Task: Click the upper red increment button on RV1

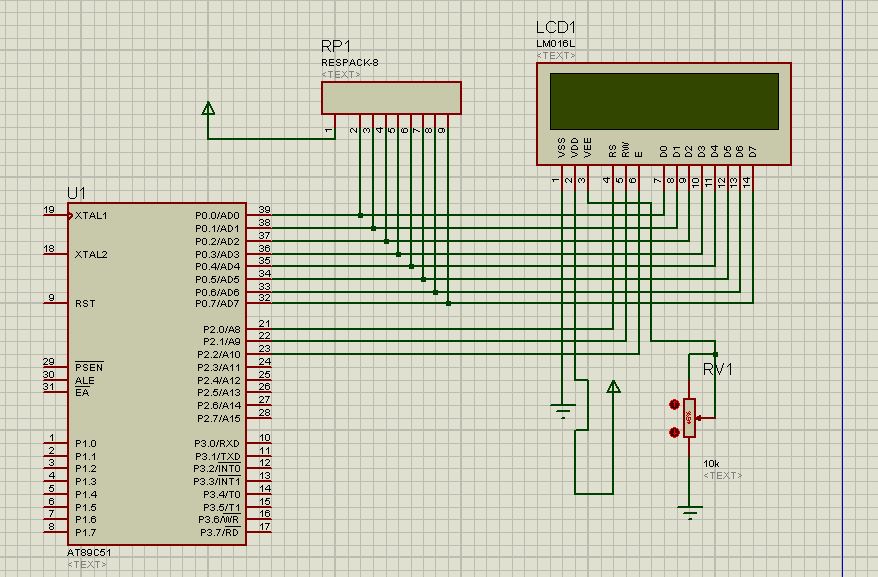Action: 674,404
